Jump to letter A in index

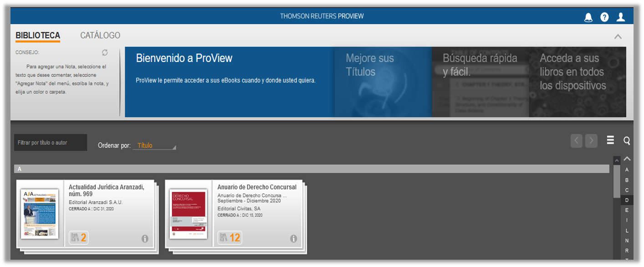[627, 170]
